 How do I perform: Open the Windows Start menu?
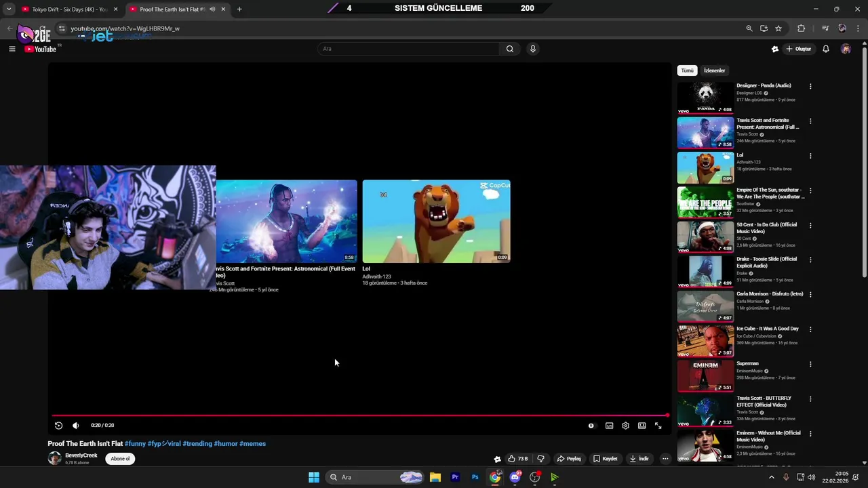(x=314, y=477)
